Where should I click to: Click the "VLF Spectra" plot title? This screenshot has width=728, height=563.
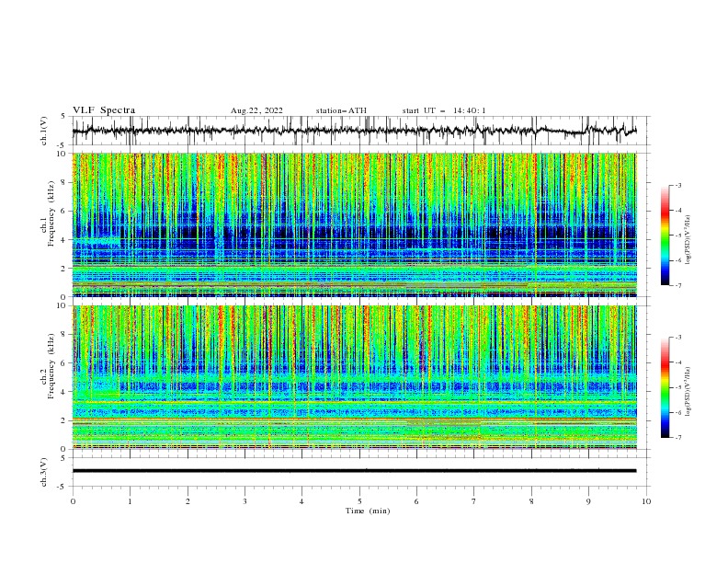pos(104,110)
